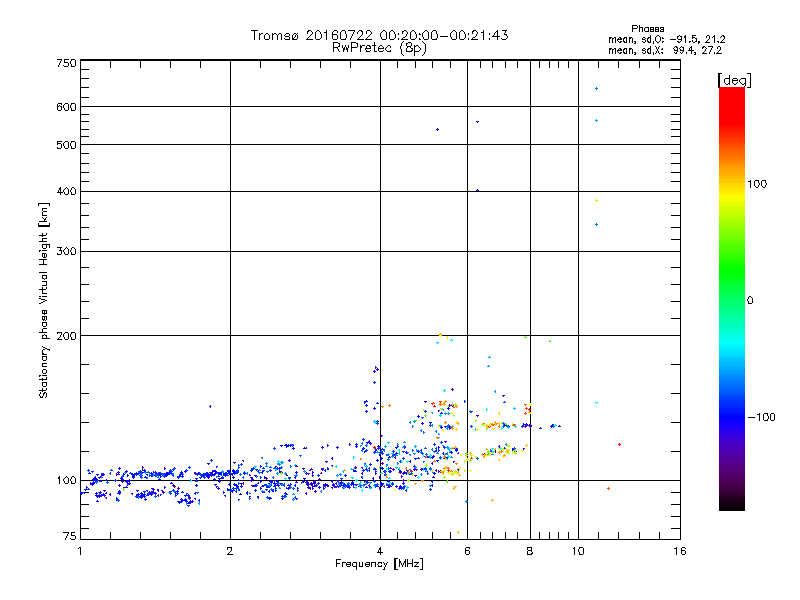Click the y-axis tick label '500'

[66, 145]
